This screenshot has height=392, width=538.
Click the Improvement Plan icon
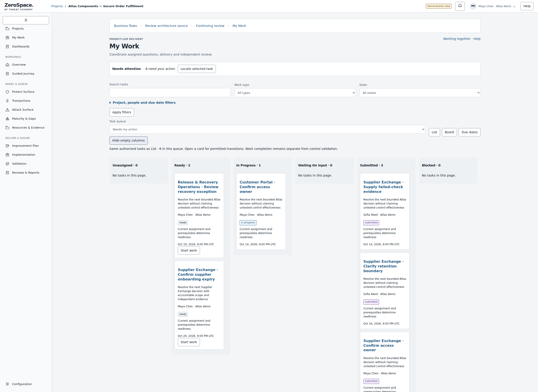tap(7, 146)
